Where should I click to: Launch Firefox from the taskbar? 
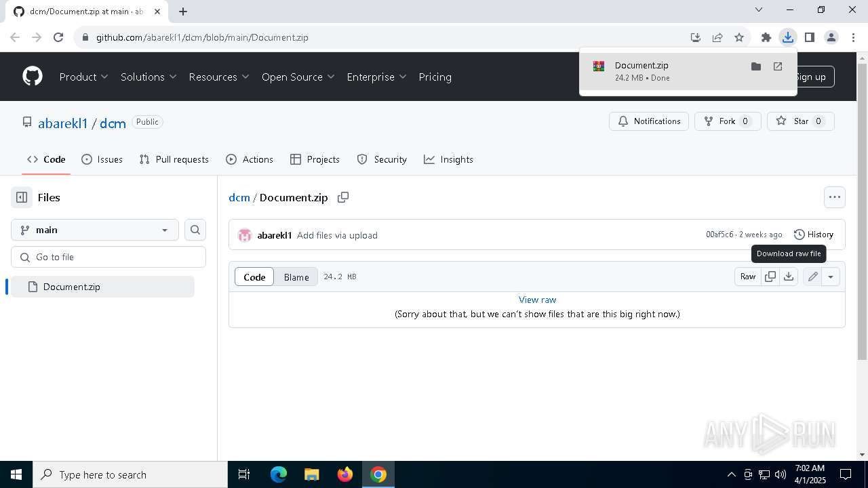tap(345, 474)
